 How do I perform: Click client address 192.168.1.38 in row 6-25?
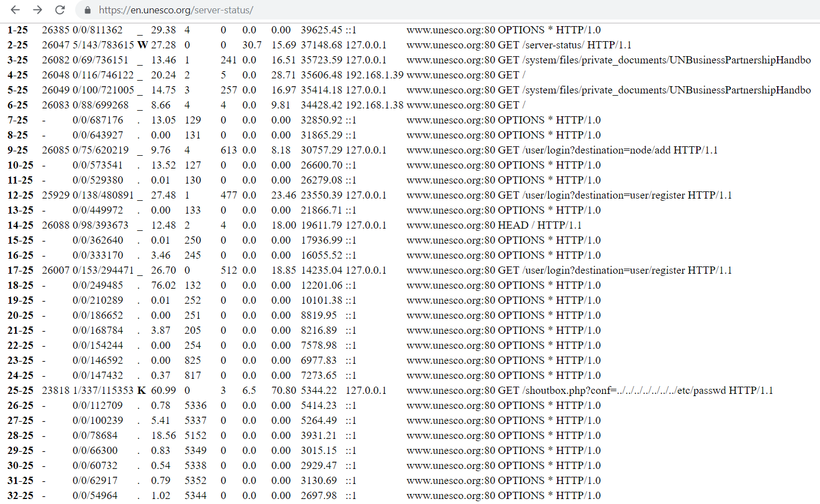coord(375,105)
